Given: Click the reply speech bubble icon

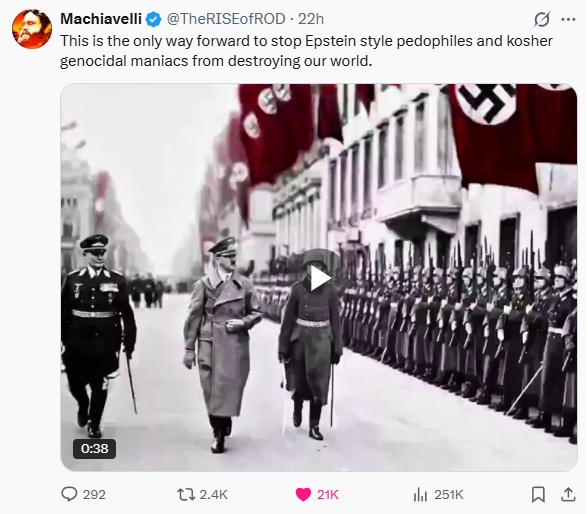Looking at the screenshot, I should point(69,494).
